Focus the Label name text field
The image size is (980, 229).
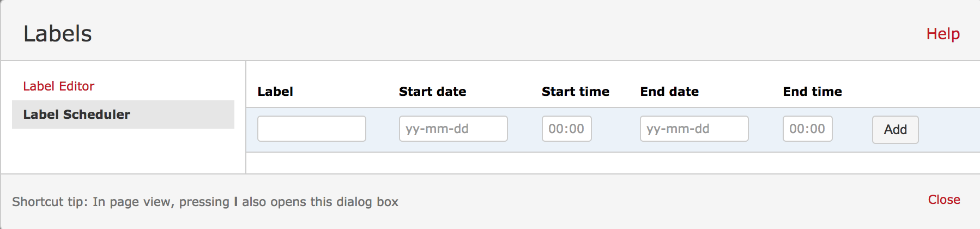311,129
